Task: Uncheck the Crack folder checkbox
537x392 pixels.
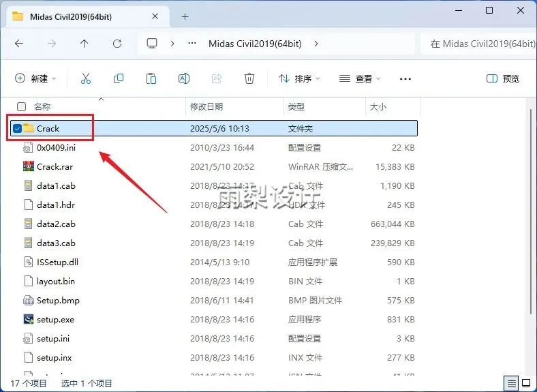Action: (17, 128)
